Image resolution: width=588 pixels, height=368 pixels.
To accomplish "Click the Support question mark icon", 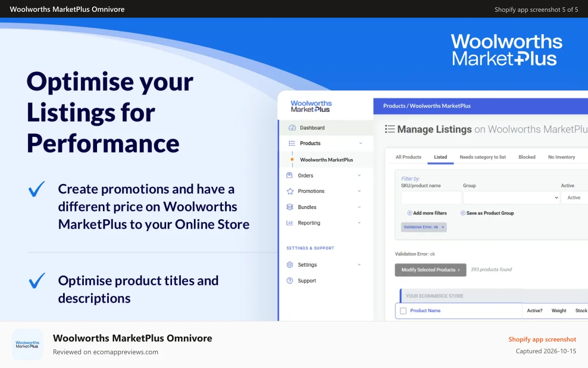I will tap(289, 281).
